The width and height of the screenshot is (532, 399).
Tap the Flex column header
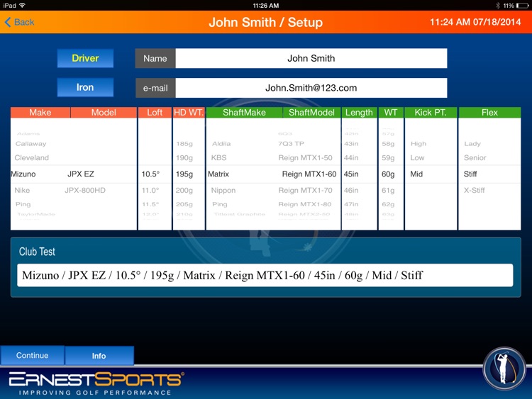(489, 113)
